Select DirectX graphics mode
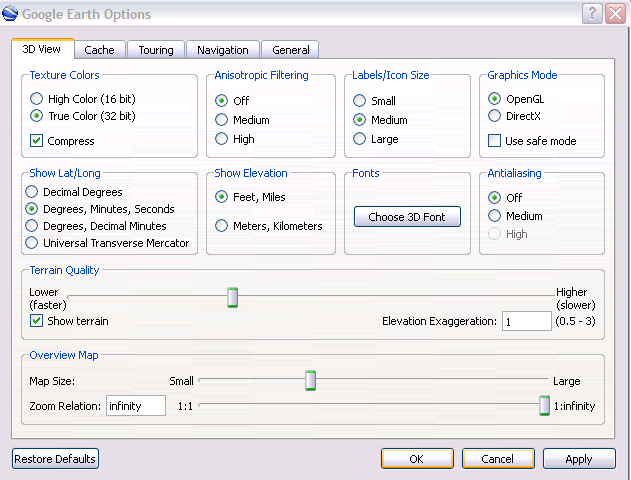 click(494, 116)
